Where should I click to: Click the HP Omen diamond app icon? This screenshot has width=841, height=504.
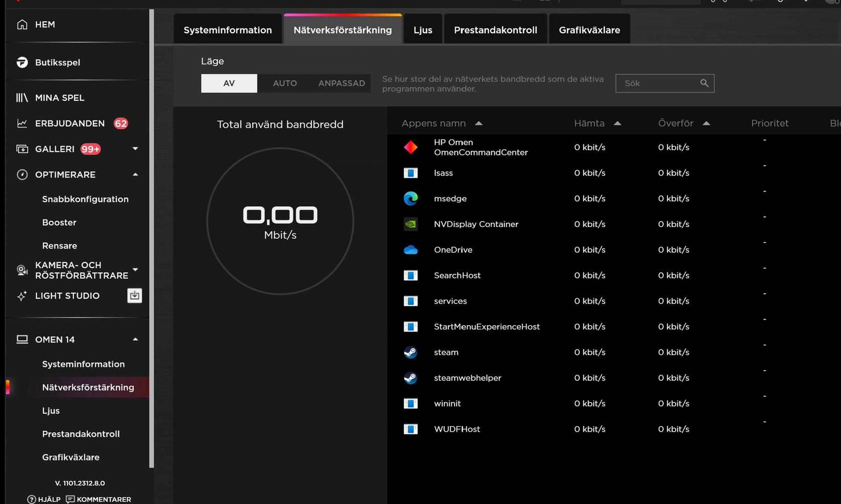411,147
